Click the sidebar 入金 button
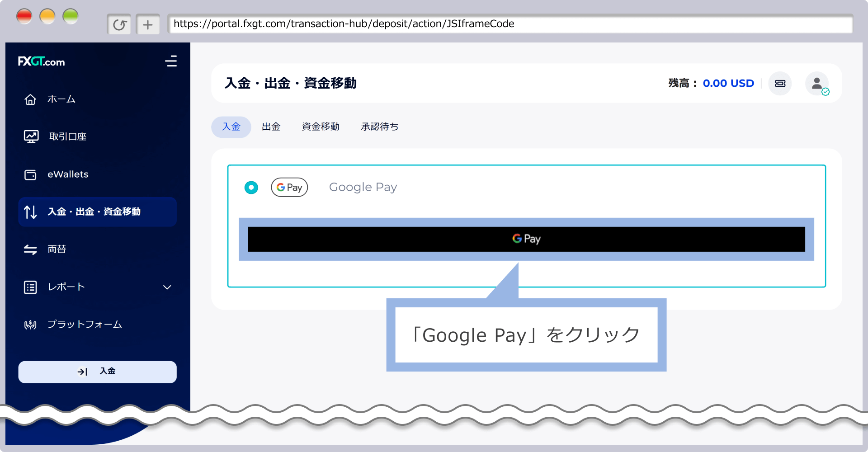This screenshot has width=868, height=452. coord(97,372)
